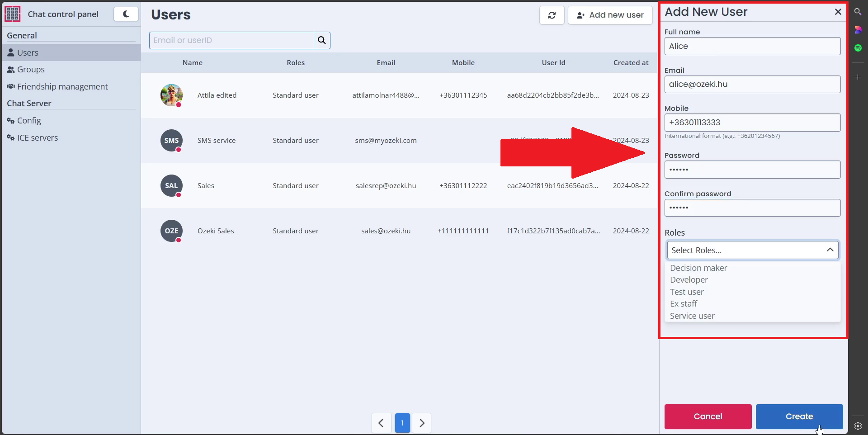Click the search magnifier icon beside Email field
This screenshot has width=868, height=435.
tap(321, 40)
